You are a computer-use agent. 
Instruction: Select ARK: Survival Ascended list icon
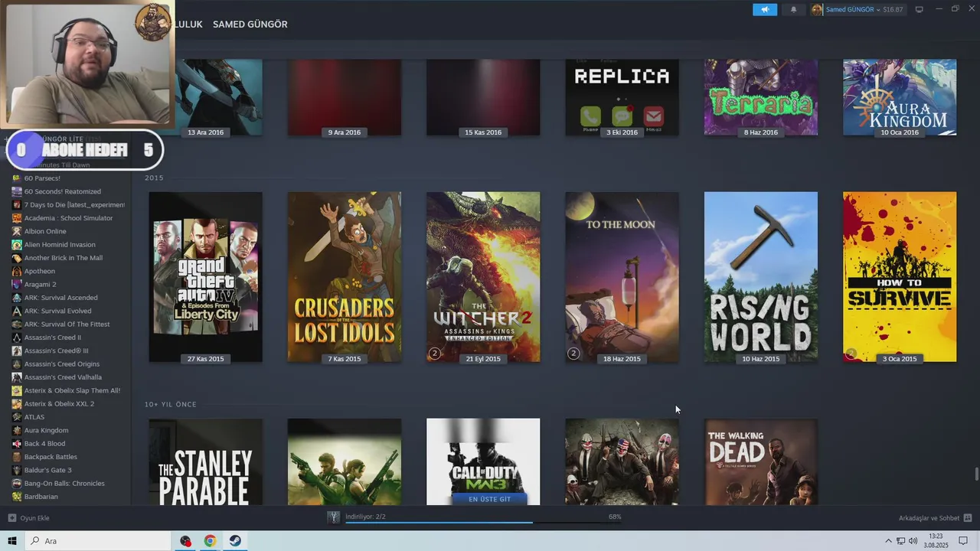click(x=17, y=298)
